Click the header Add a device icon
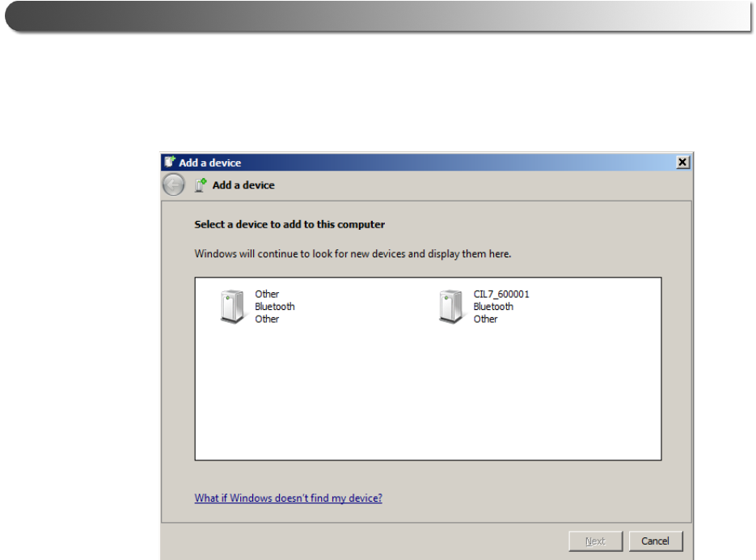 coord(201,185)
